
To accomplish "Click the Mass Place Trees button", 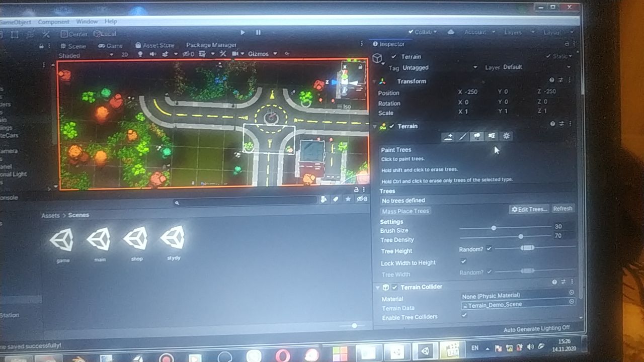I will point(406,211).
